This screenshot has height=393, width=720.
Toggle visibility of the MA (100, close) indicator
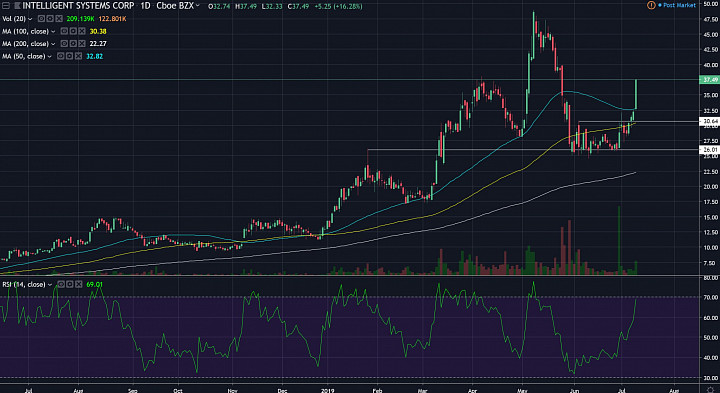[64, 31]
